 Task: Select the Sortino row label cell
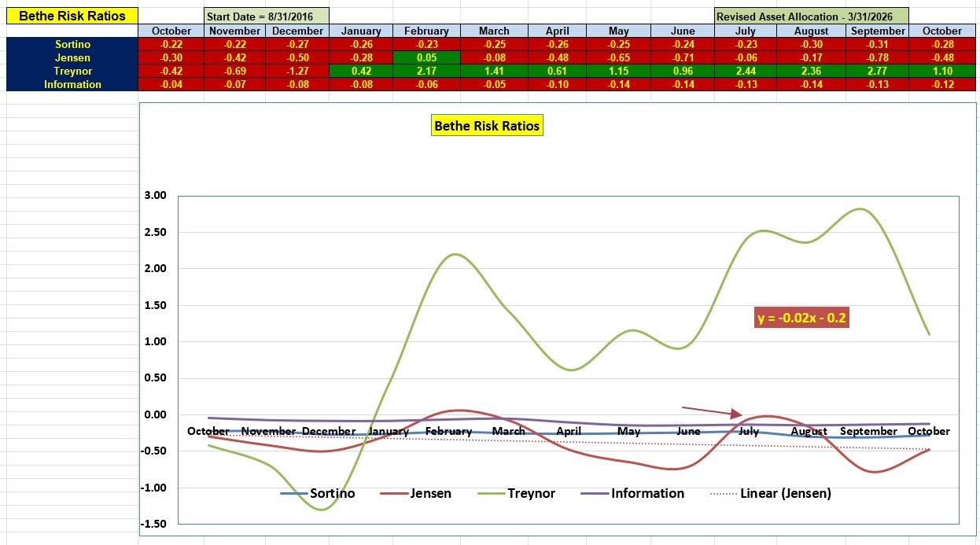[72, 44]
